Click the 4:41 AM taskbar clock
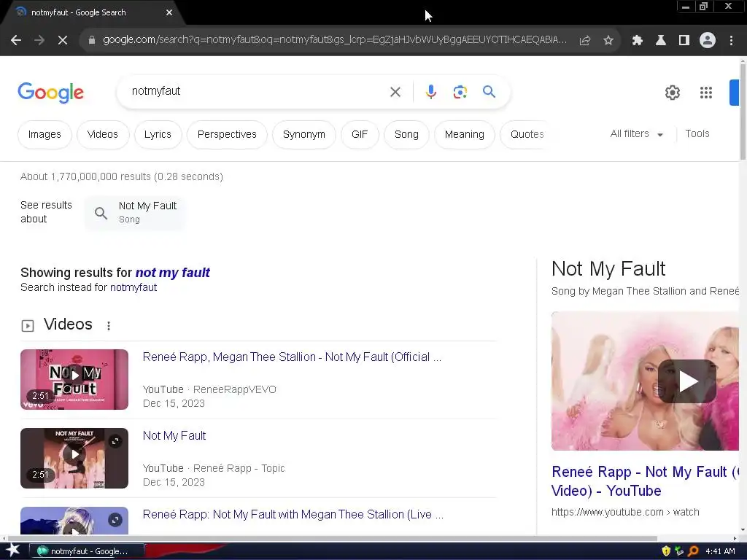The width and height of the screenshot is (747, 560). click(720, 551)
